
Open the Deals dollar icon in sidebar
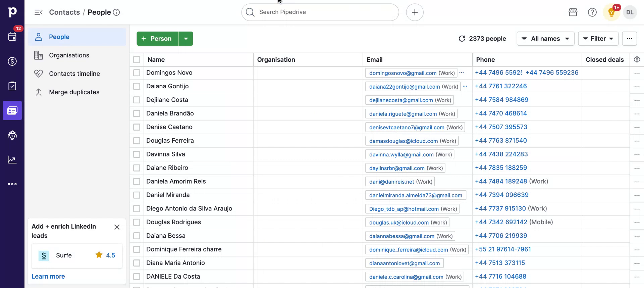[x=12, y=61]
